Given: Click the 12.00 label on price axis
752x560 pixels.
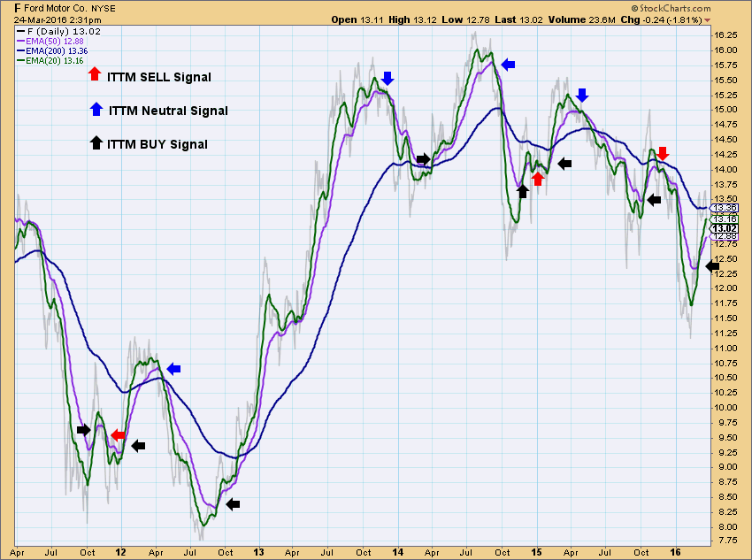Looking at the screenshot, I should click(725, 288).
